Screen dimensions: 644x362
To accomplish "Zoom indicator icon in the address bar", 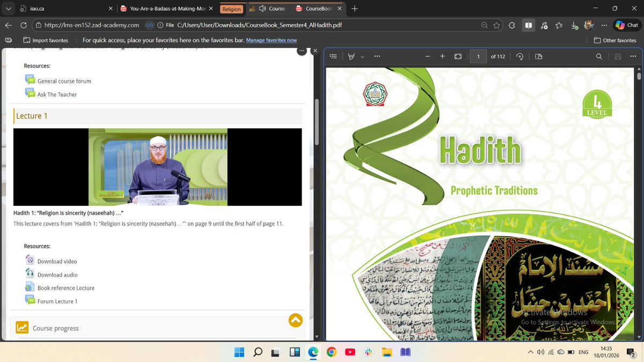I will pos(485,25).
